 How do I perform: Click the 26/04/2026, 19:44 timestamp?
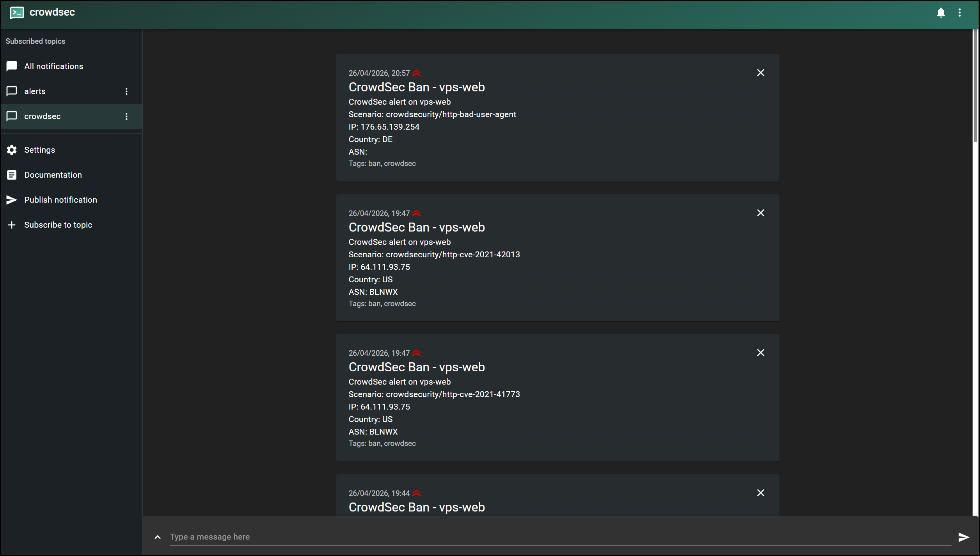tap(379, 493)
